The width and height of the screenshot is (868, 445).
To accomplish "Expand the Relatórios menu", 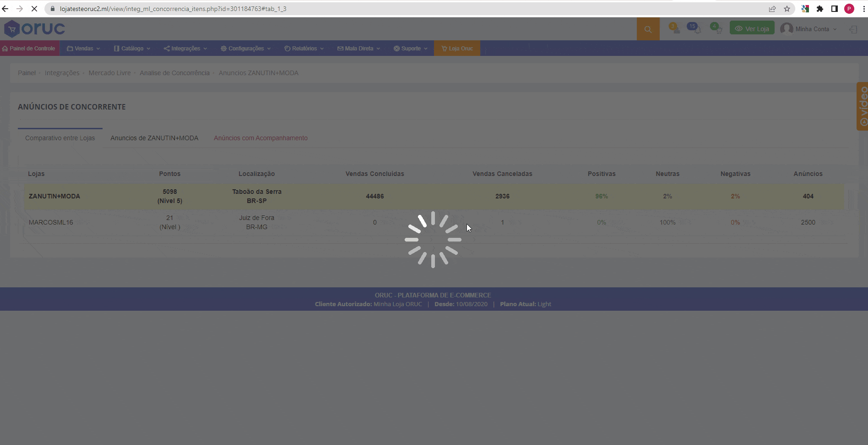I will tap(304, 48).
